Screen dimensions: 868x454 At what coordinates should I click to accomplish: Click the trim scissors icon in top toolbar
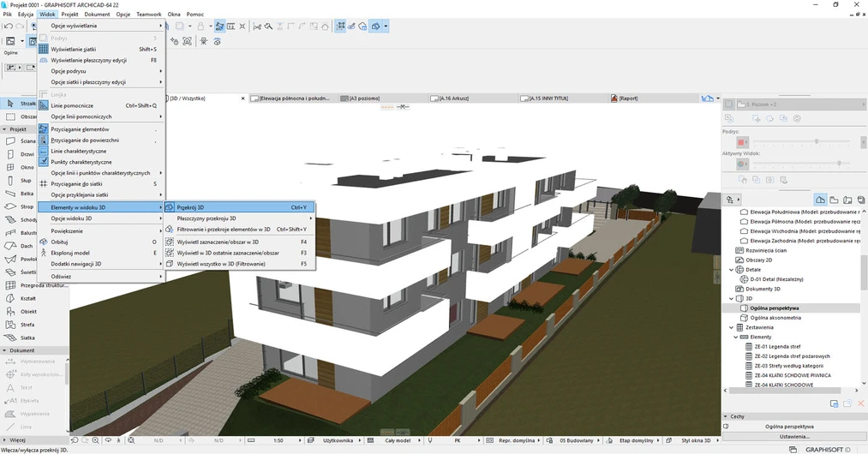click(x=257, y=26)
